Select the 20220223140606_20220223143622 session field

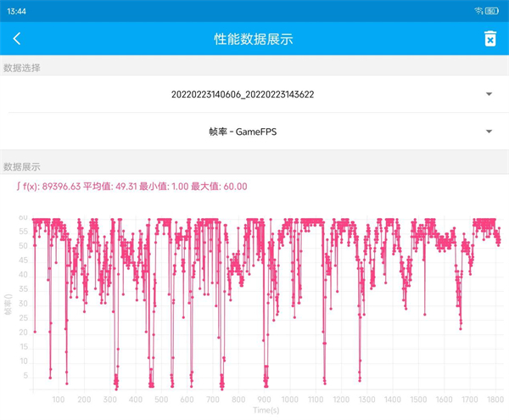[x=242, y=94]
